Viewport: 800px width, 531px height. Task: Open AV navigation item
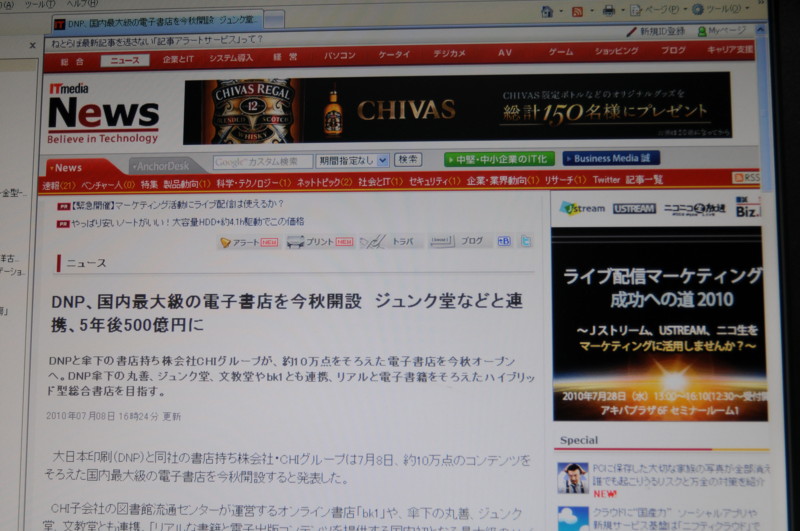(505, 52)
